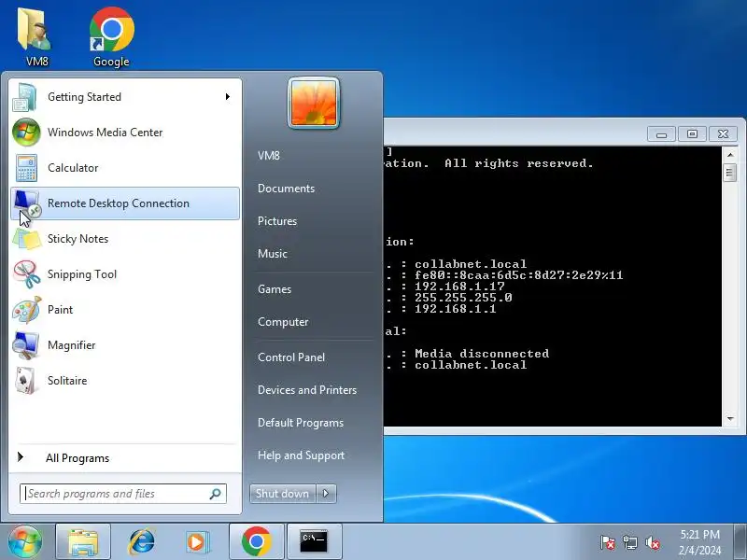
Task: Click the taskbar clock showing 5:21 PM
Action: click(x=699, y=542)
